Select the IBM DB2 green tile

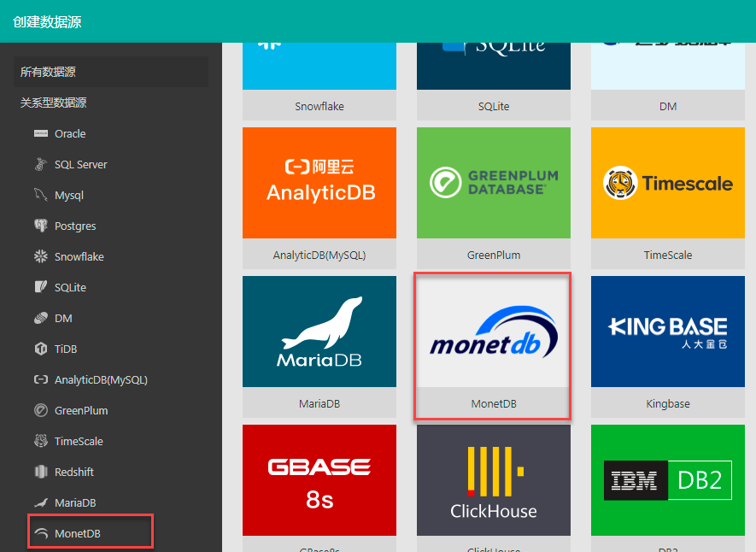[x=667, y=480]
